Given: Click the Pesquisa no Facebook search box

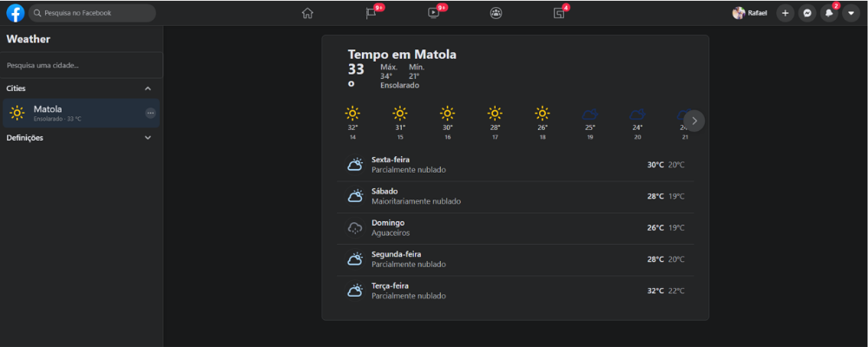Looking at the screenshot, I should pos(93,13).
